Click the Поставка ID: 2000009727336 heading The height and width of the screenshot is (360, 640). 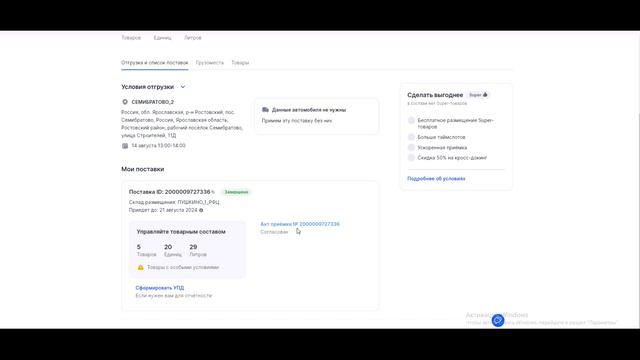coord(169,192)
